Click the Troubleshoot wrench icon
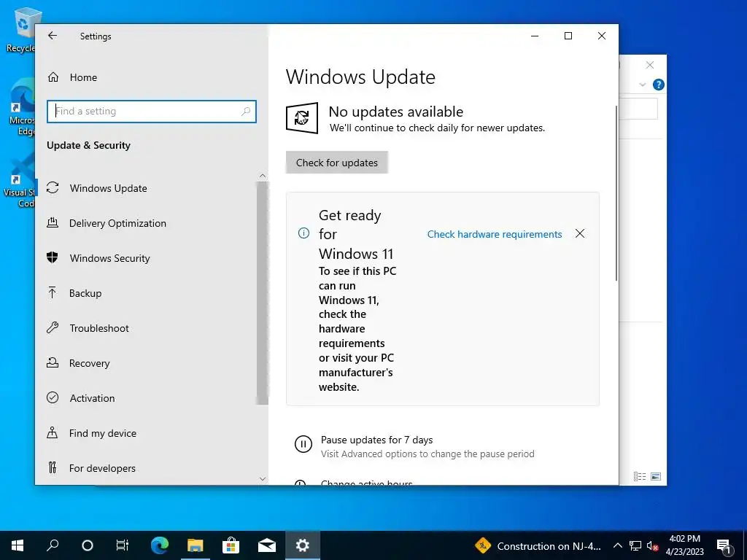 coord(53,327)
